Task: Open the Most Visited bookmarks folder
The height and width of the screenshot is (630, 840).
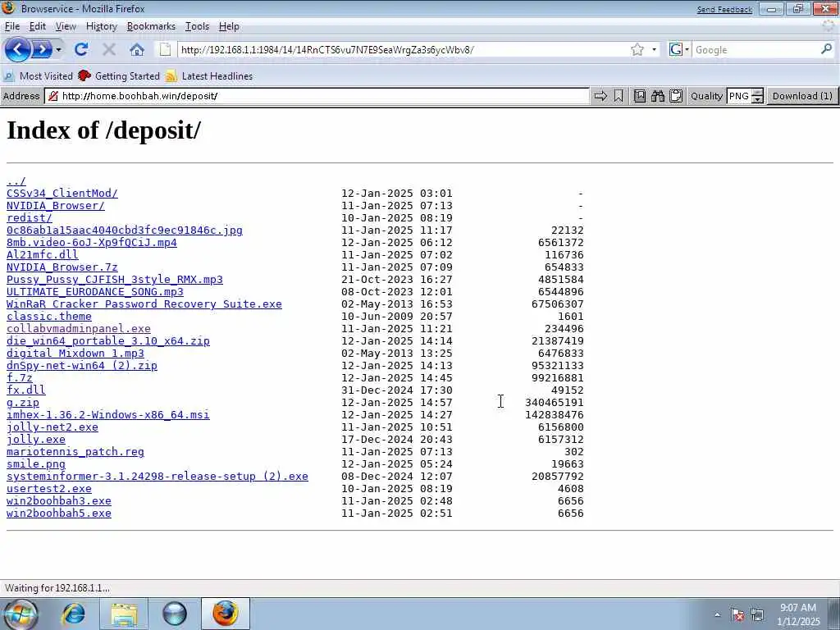Action: point(38,76)
